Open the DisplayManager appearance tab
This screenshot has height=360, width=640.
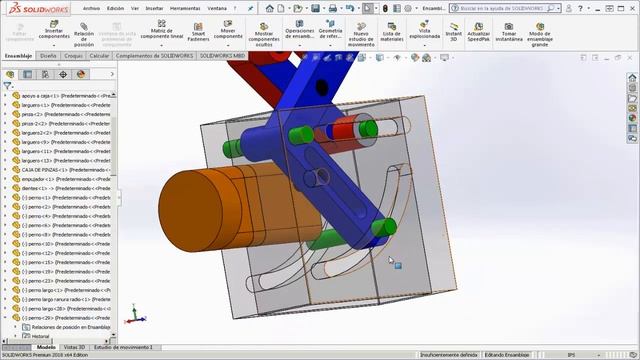point(81,74)
